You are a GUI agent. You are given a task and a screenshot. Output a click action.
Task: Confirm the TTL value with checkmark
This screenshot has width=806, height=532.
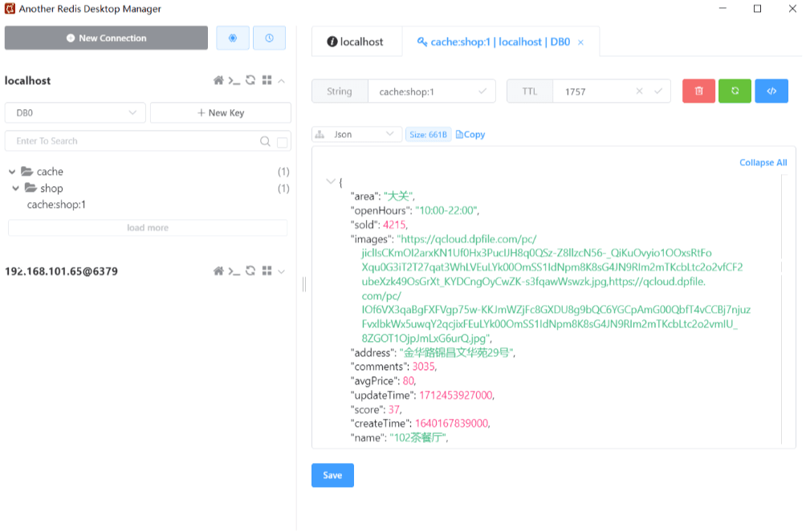click(x=658, y=91)
